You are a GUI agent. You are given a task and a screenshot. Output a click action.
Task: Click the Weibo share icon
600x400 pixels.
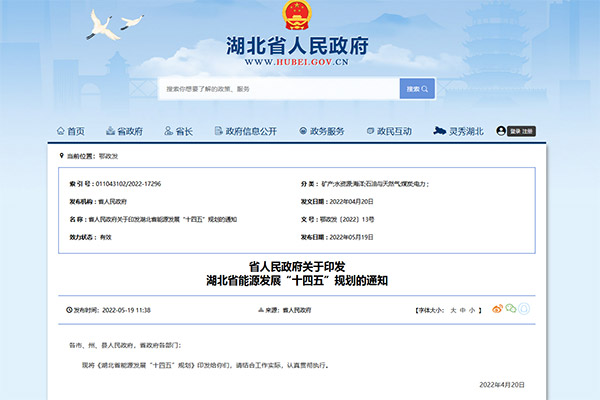click(x=497, y=310)
